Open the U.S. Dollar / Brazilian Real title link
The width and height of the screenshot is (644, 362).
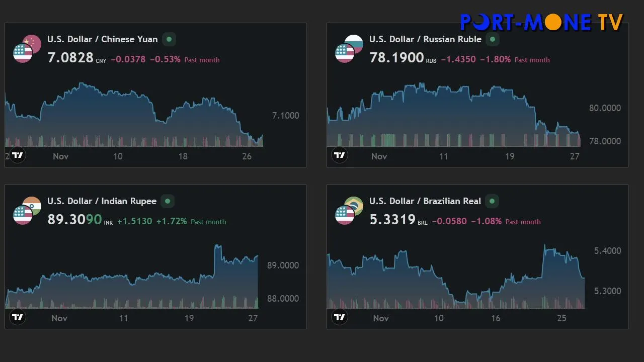(x=425, y=201)
